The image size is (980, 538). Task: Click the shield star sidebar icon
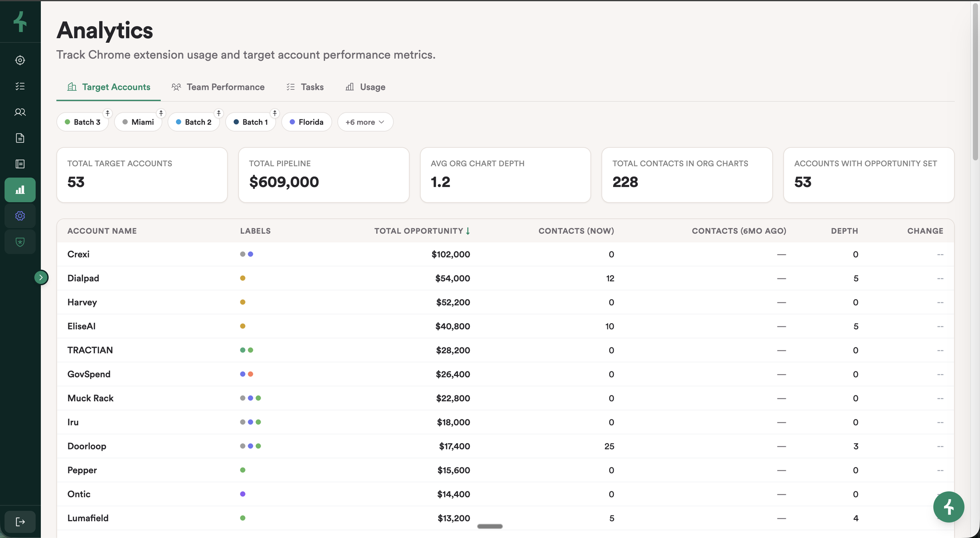click(20, 242)
